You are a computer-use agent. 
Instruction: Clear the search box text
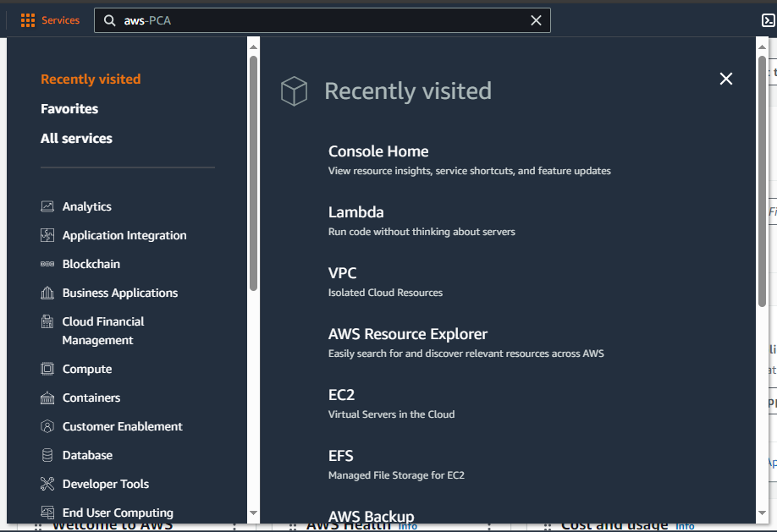pos(536,20)
